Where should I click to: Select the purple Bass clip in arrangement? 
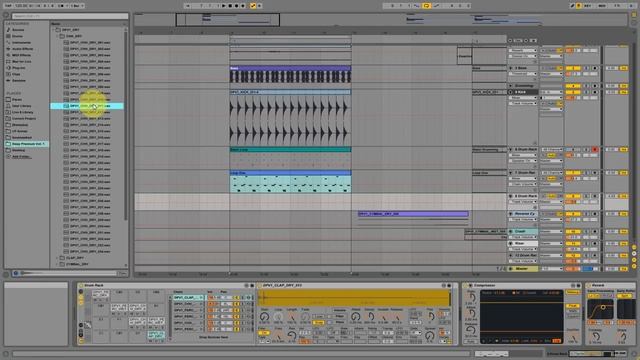coord(290,74)
